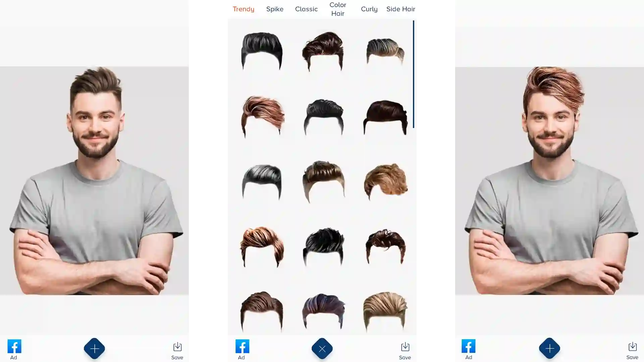Switch to the Classic hair category tab
This screenshot has height=362, width=644.
[307, 9]
